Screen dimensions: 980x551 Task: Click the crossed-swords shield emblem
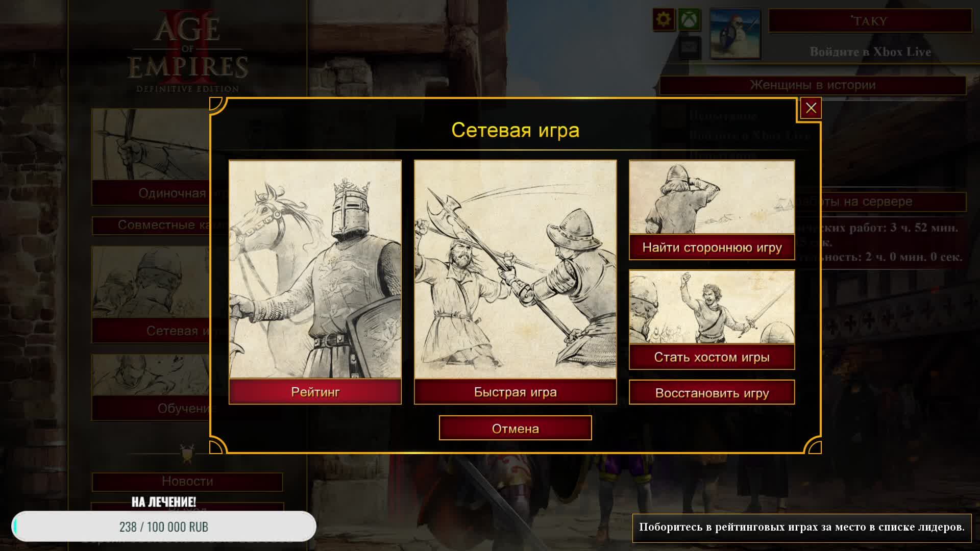(187, 453)
